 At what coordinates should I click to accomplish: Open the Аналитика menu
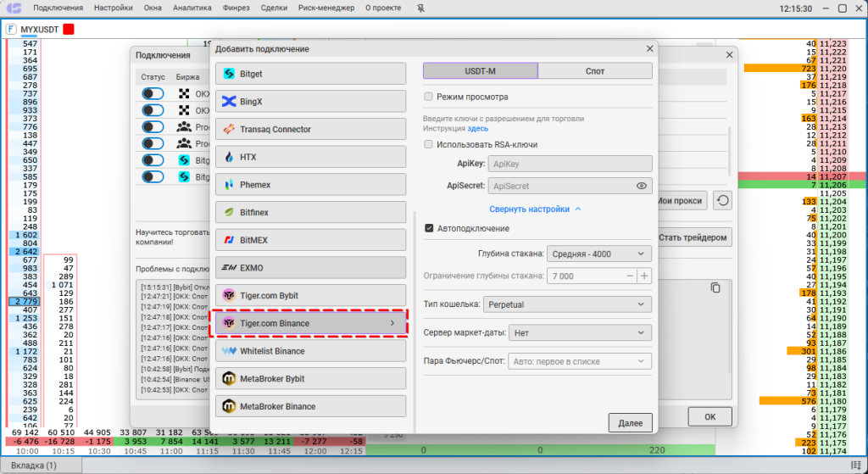click(x=192, y=8)
